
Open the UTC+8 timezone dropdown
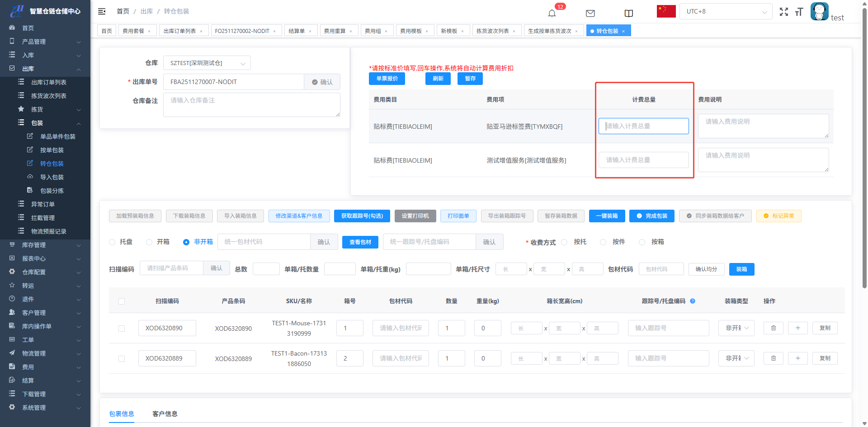(x=725, y=12)
